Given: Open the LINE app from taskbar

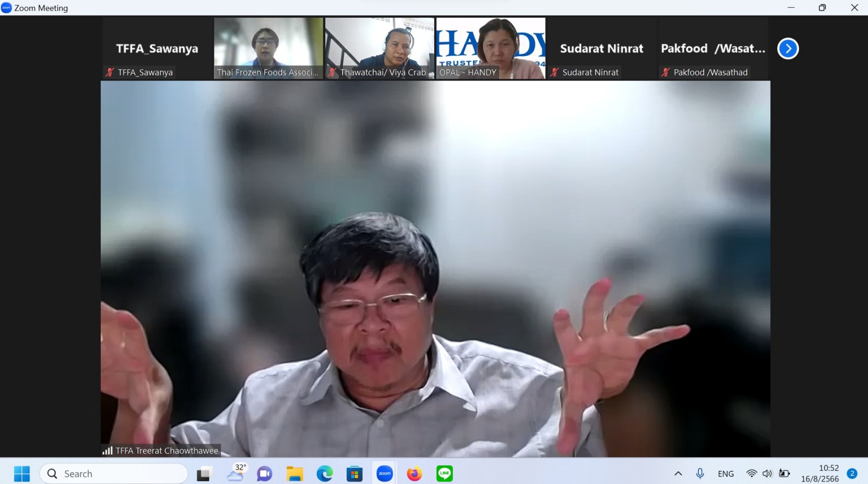Looking at the screenshot, I should point(444,474).
